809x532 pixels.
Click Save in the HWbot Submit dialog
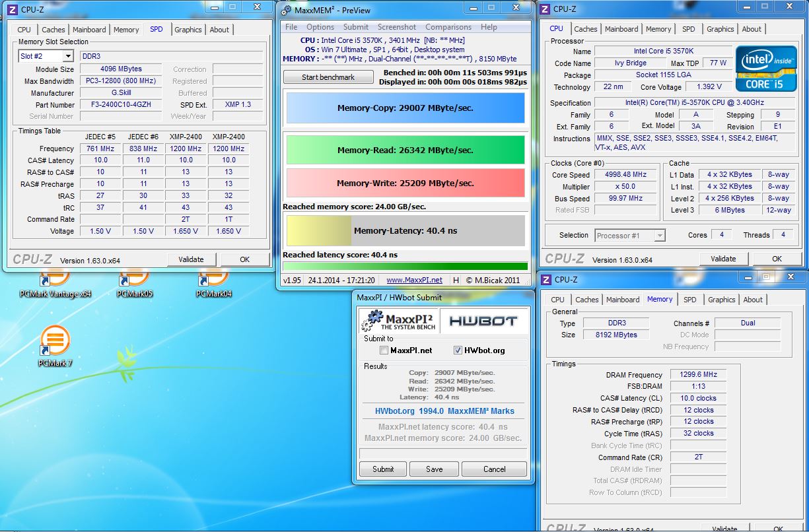point(435,469)
